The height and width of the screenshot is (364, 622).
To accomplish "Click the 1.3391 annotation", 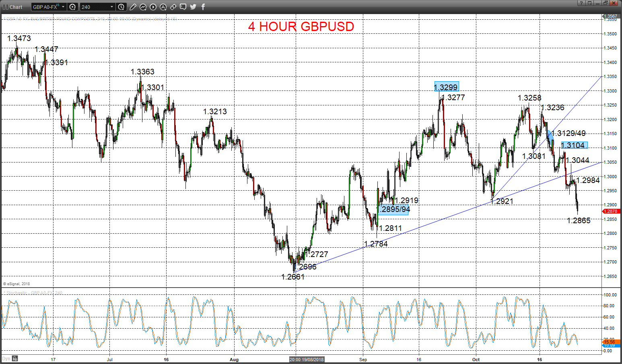I will click(56, 62).
